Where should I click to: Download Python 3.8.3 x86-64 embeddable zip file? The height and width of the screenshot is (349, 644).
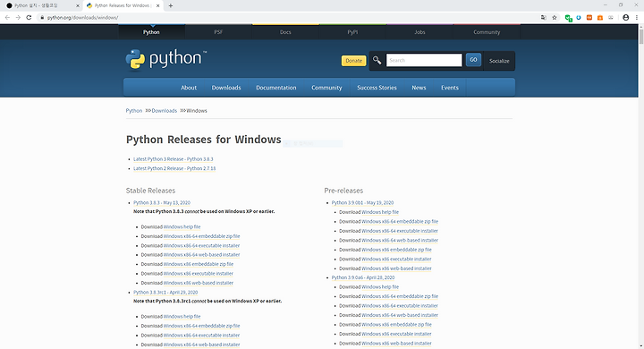pos(201,236)
